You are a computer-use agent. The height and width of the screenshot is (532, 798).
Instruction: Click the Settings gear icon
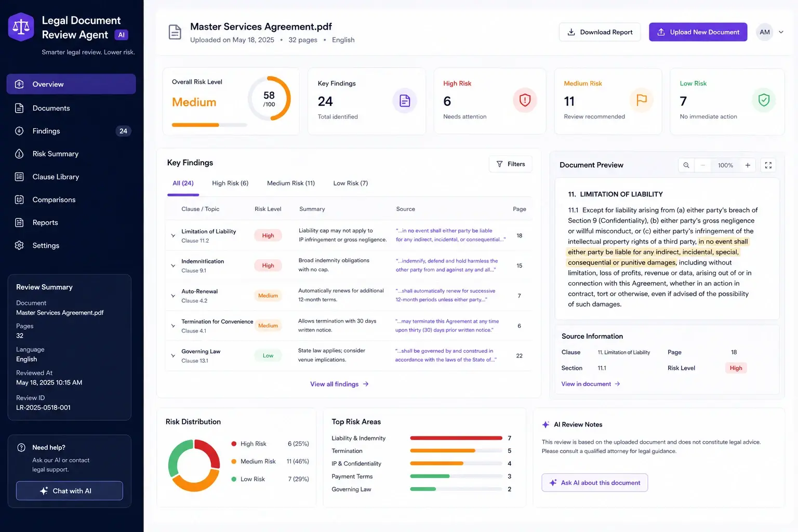[19, 245]
